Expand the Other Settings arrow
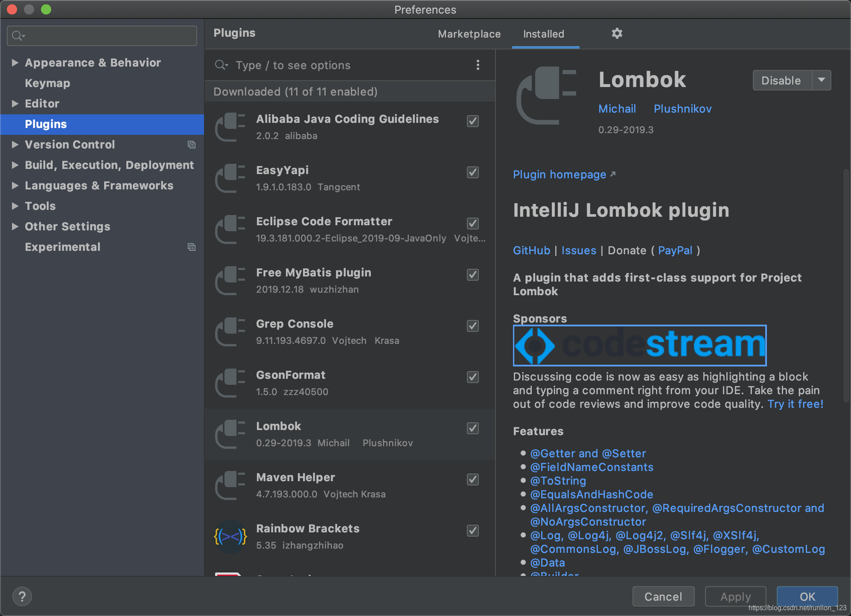Screen dimensions: 851x616 15,227
